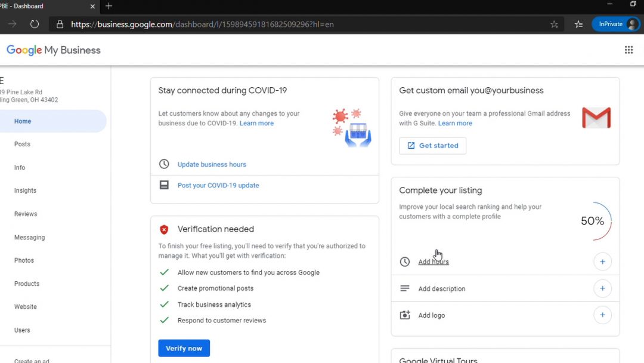Viewport: 644px width, 363px height.
Task: Click the 50% listing completion progress circle
Action: pos(593,222)
